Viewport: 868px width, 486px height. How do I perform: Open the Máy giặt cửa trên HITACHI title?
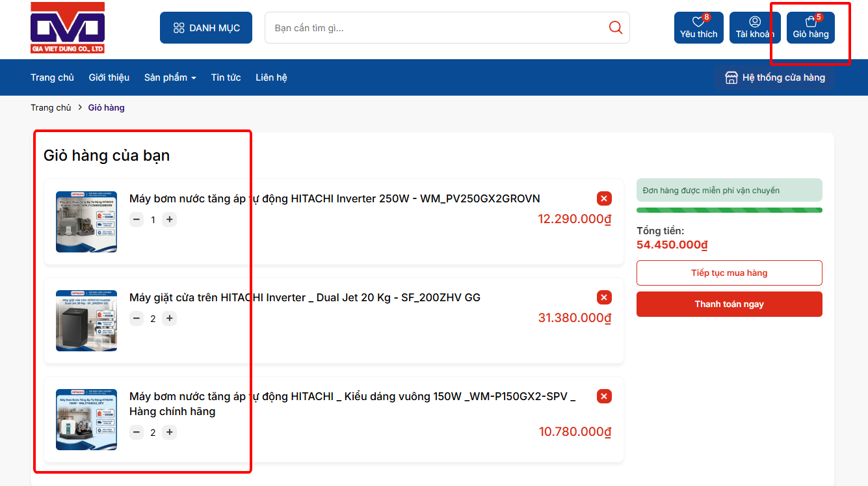pyautogui.click(x=305, y=297)
